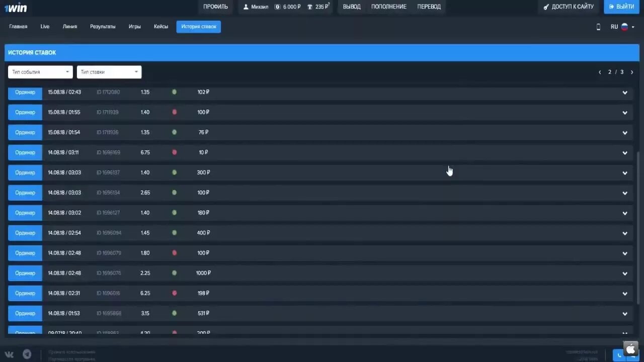Screen dimensions: 644x362
Task: Expand bet ID 1695868 row
Action: [625, 314]
